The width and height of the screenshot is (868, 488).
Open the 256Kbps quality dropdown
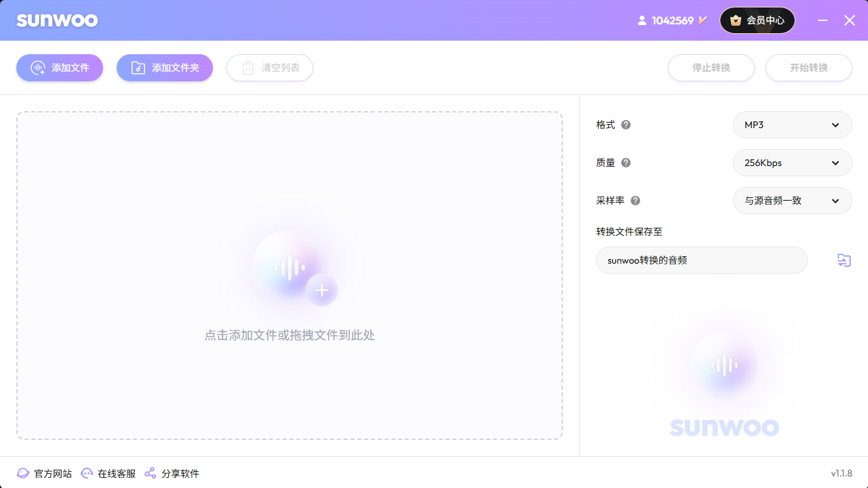[793, 163]
